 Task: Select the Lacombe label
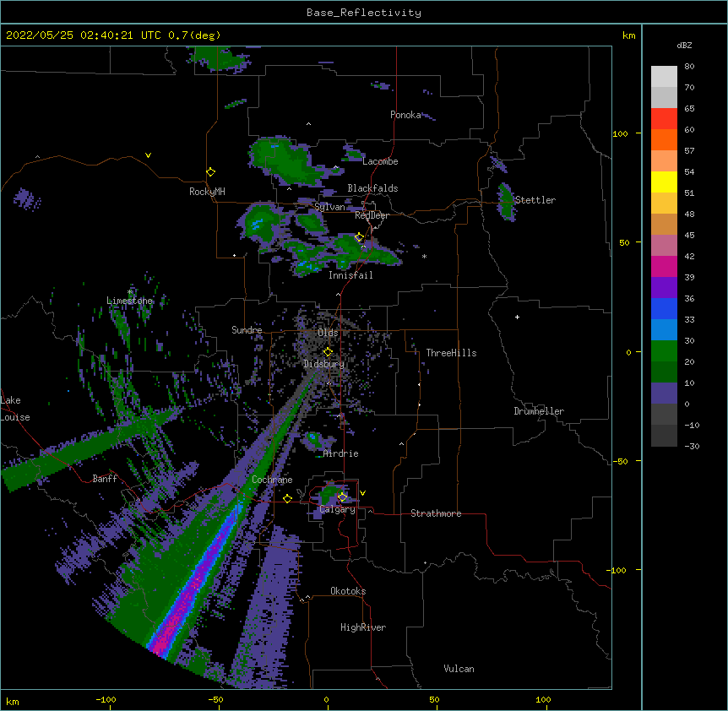380,161
